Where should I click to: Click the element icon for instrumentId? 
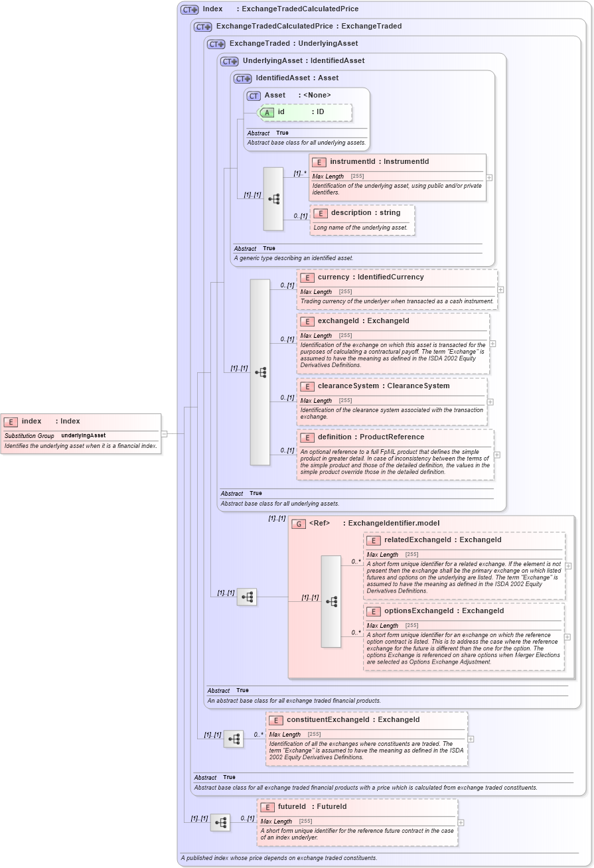point(319,162)
